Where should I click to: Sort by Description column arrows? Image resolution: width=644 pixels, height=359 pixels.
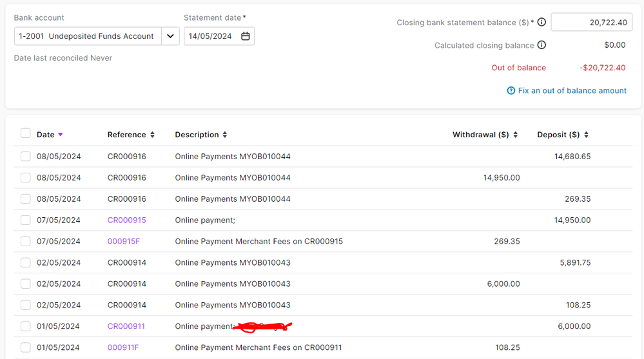tap(225, 135)
